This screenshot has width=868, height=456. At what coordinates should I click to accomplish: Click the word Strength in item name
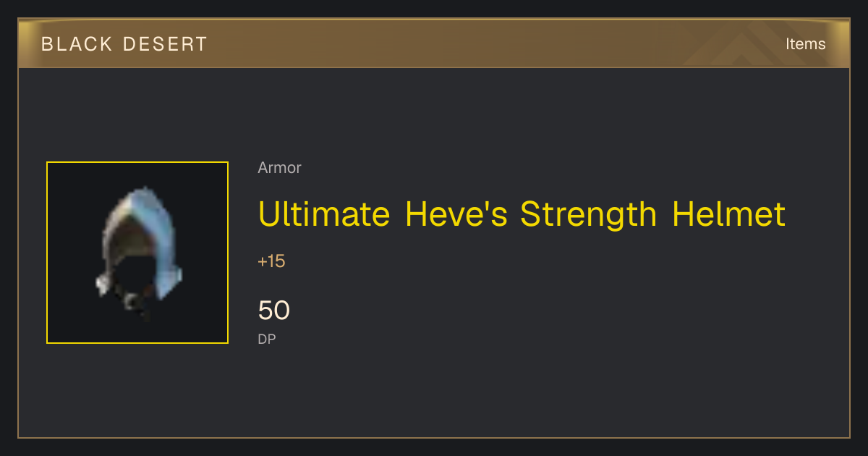pos(589,214)
